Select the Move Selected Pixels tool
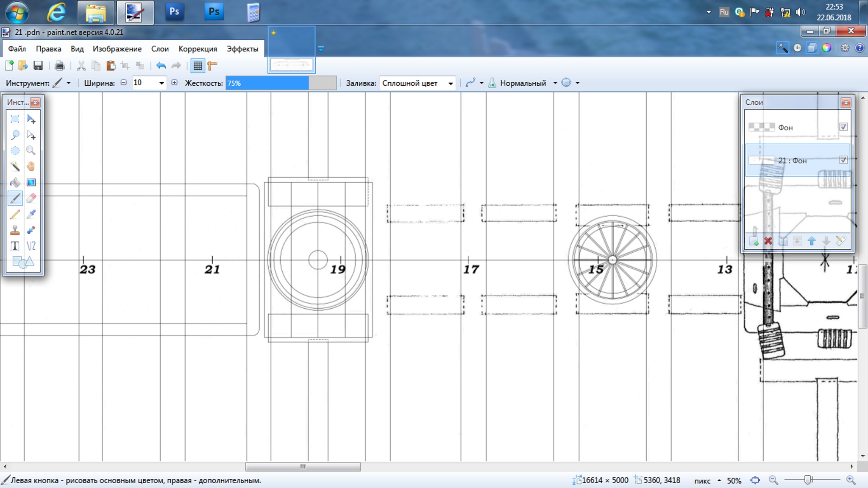The height and width of the screenshot is (488, 868). click(31, 119)
